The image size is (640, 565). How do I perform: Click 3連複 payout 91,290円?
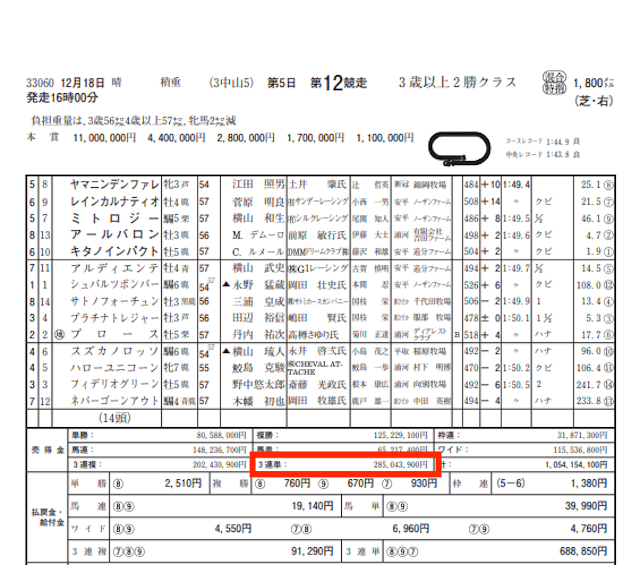coord(313,552)
